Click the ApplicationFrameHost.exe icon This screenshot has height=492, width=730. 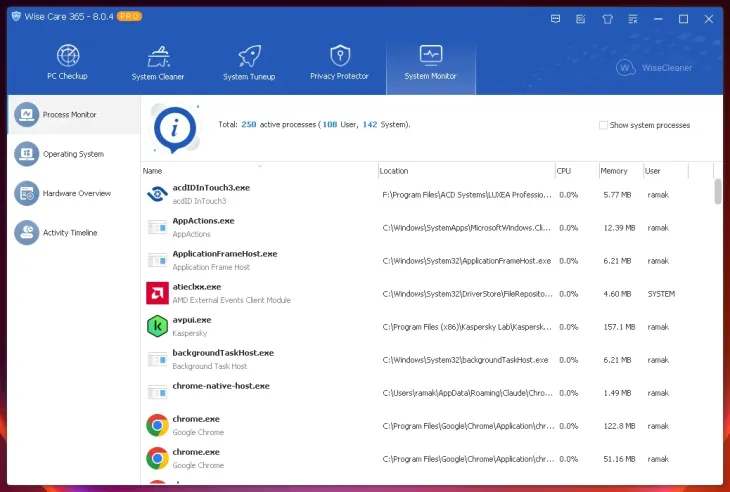click(157, 260)
